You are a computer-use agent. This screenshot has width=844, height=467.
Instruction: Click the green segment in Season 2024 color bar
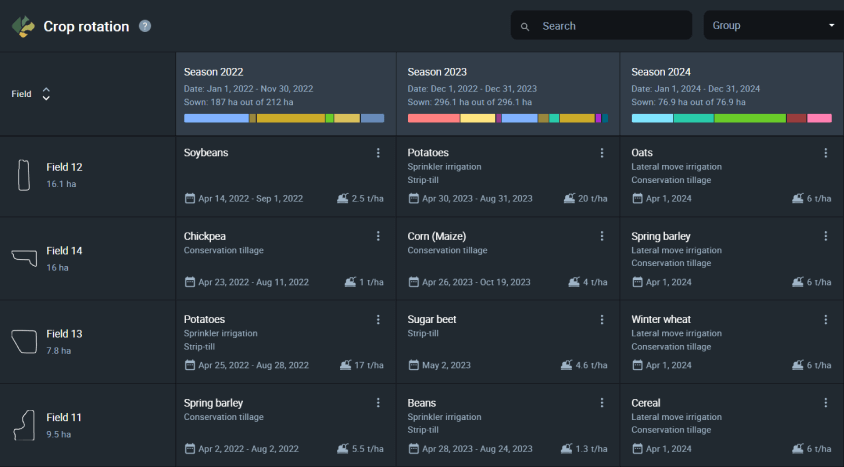coord(750,118)
